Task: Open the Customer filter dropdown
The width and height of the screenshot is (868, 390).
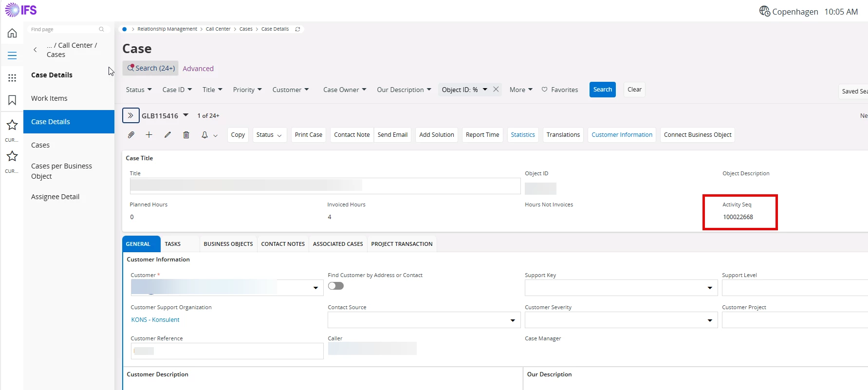Action: click(x=291, y=90)
